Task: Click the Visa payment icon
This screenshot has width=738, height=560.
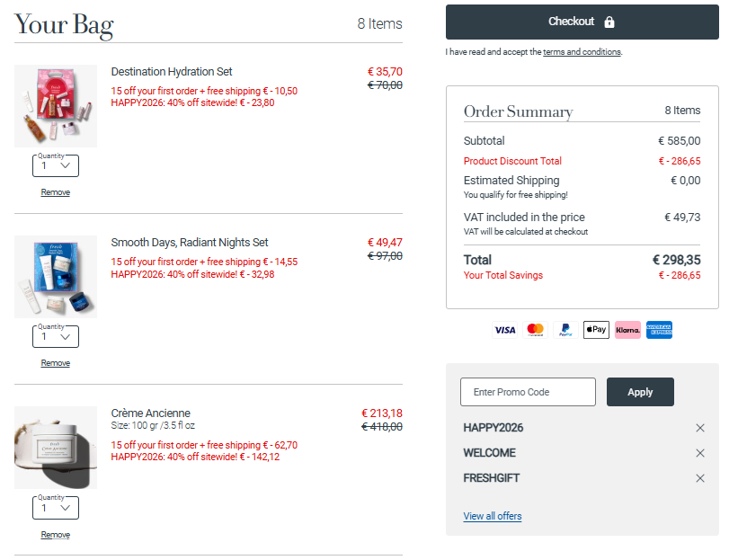Action: [505, 330]
